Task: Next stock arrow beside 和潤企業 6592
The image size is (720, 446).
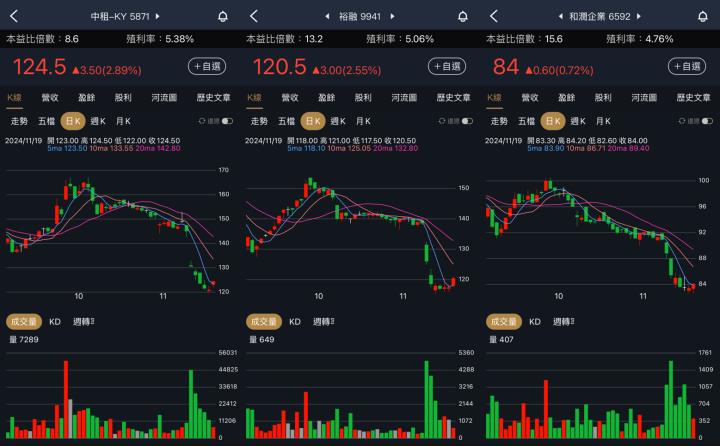Action: [639, 17]
